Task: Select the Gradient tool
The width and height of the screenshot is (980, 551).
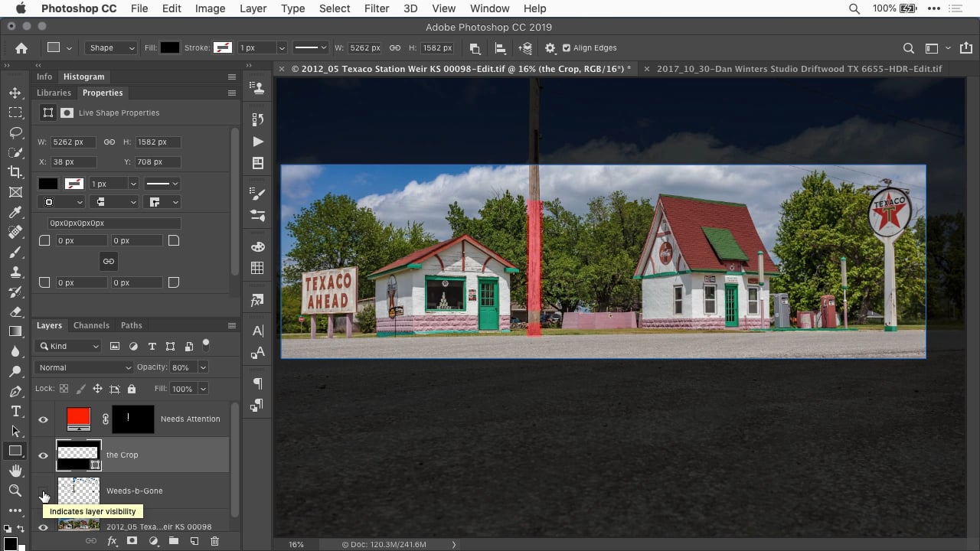Action: point(15,331)
